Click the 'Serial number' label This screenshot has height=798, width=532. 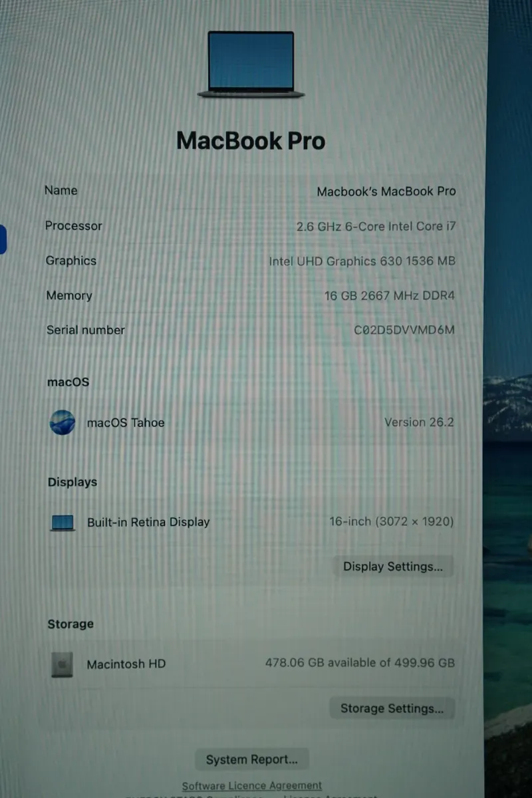86,330
